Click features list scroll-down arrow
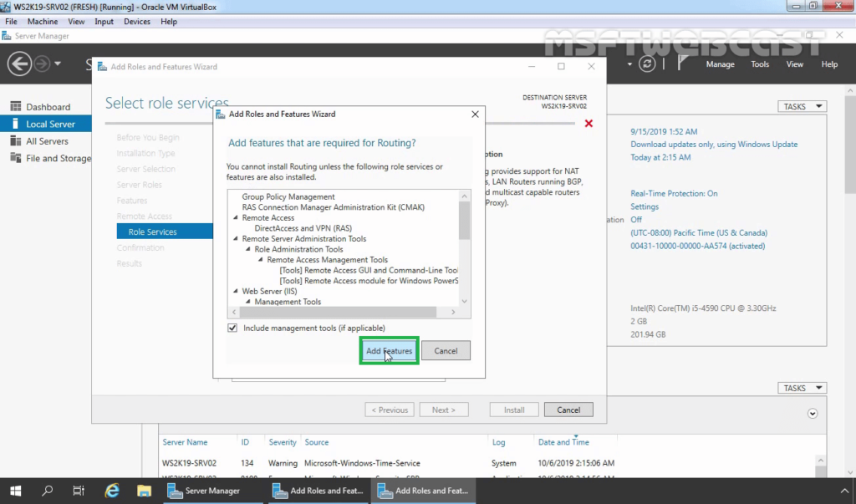The image size is (856, 504). [464, 301]
